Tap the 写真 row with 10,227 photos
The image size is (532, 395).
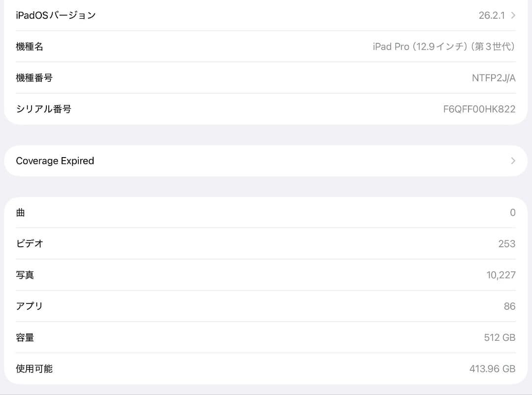[266, 275]
